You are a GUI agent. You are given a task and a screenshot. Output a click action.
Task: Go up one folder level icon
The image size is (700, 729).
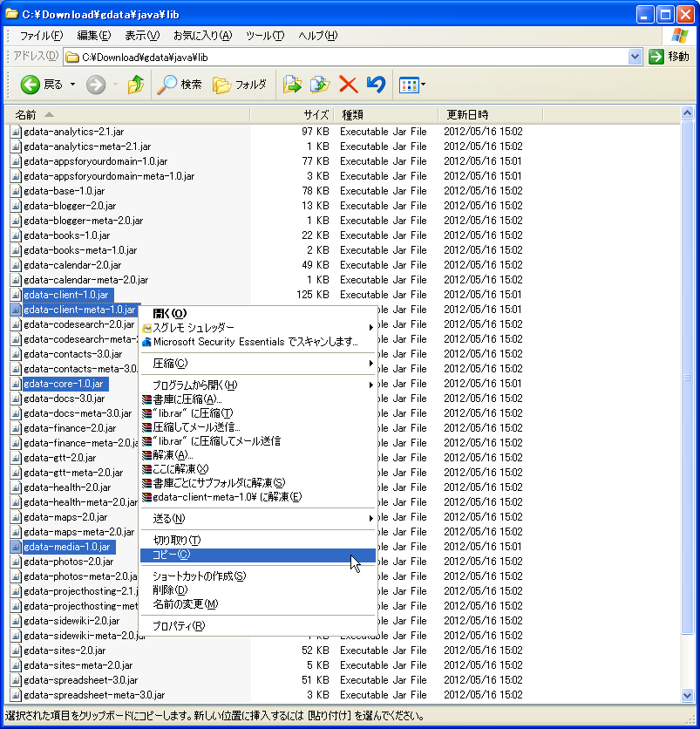(136, 85)
